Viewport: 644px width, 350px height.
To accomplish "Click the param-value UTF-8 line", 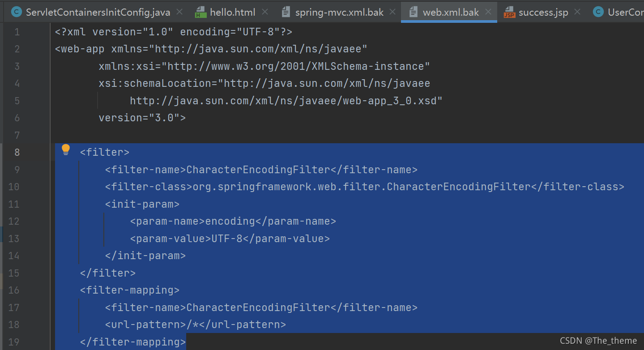I will (230, 239).
